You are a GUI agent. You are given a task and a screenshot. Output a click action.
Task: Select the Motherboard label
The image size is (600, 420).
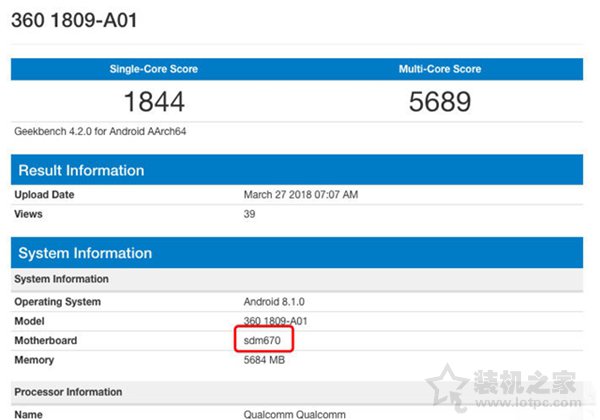click(x=46, y=340)
